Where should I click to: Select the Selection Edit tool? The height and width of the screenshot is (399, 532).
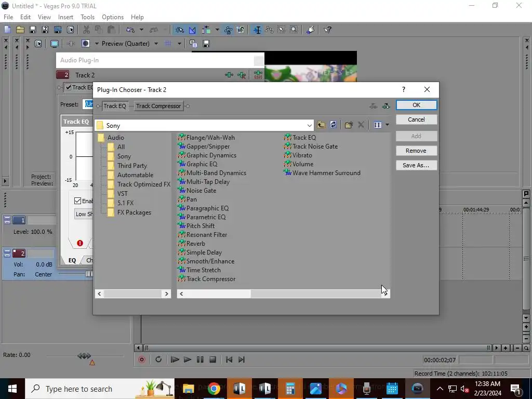[x=282, y=30]
